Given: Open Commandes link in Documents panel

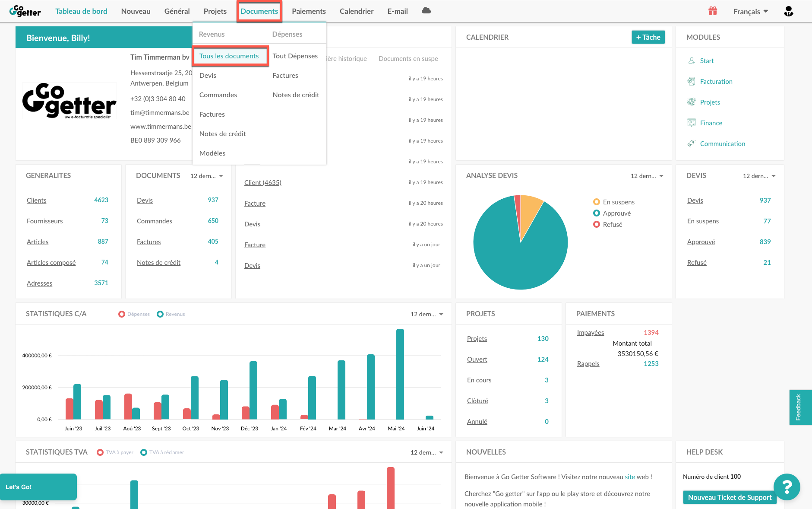Looking at the screenshot, I should 154,221.
